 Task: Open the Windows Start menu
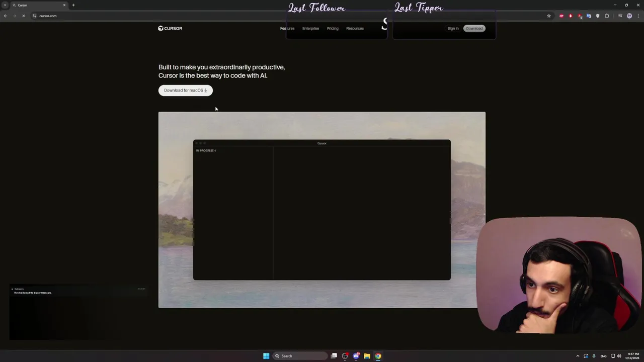(266, 356)
